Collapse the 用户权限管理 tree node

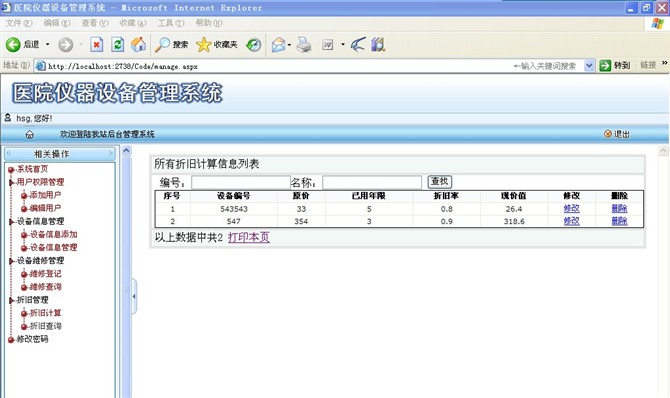click(x=12, y=183)
